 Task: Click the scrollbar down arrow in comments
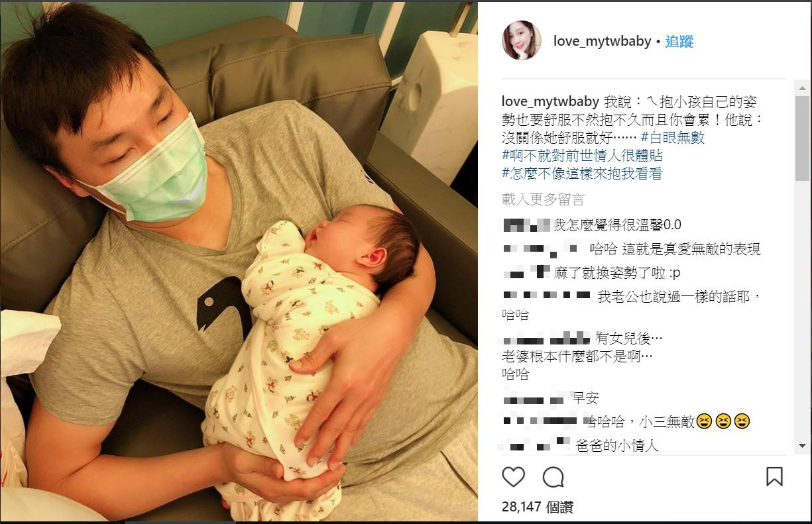pos(802,446)
